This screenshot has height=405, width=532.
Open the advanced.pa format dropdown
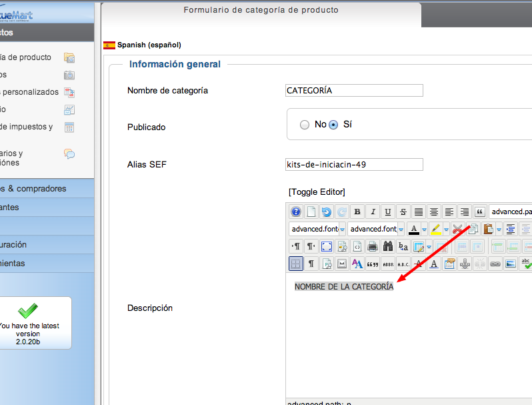pos(510,212)
